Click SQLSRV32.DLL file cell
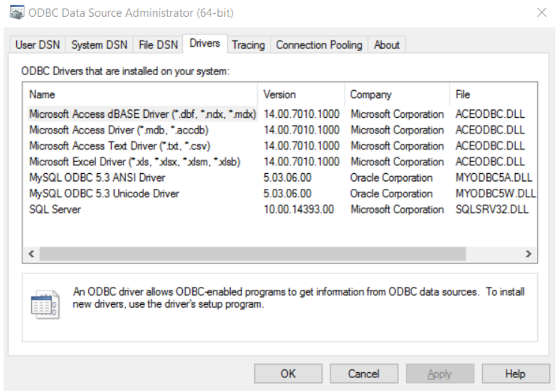556x392 pixels. coord(492,209)
